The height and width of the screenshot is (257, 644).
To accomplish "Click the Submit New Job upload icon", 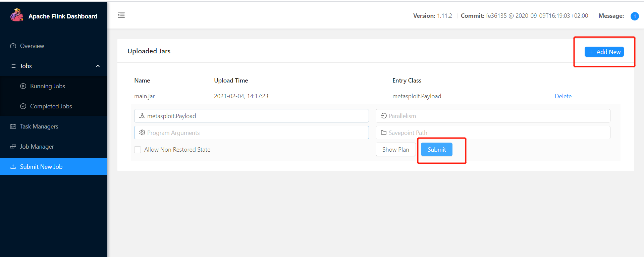I will (13, 167).
